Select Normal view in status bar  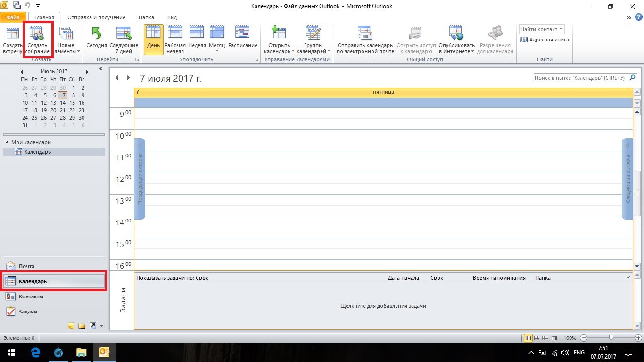tap(528, 338)
